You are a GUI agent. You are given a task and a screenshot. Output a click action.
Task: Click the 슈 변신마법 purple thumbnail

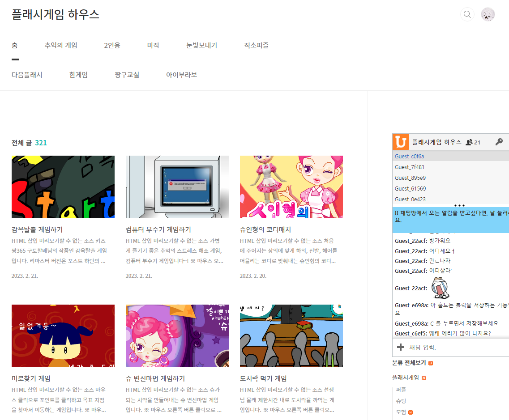pyautogui.click(x=177, y=335)
